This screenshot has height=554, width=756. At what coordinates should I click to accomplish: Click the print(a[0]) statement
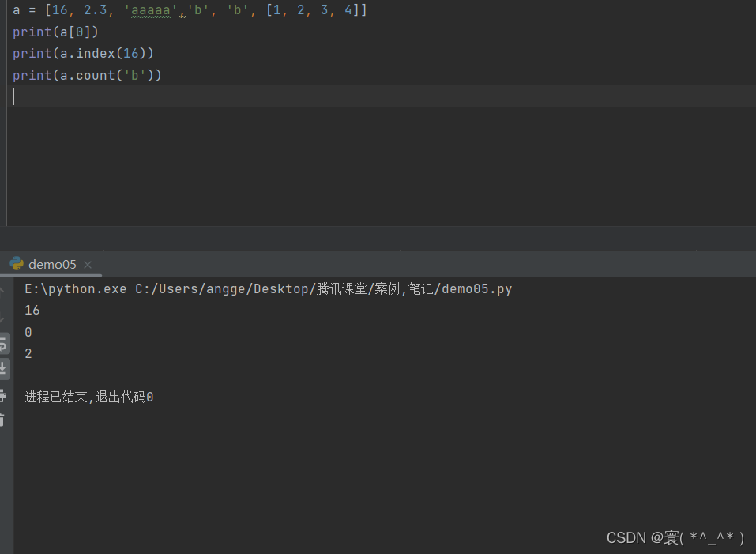coord(55,32)
